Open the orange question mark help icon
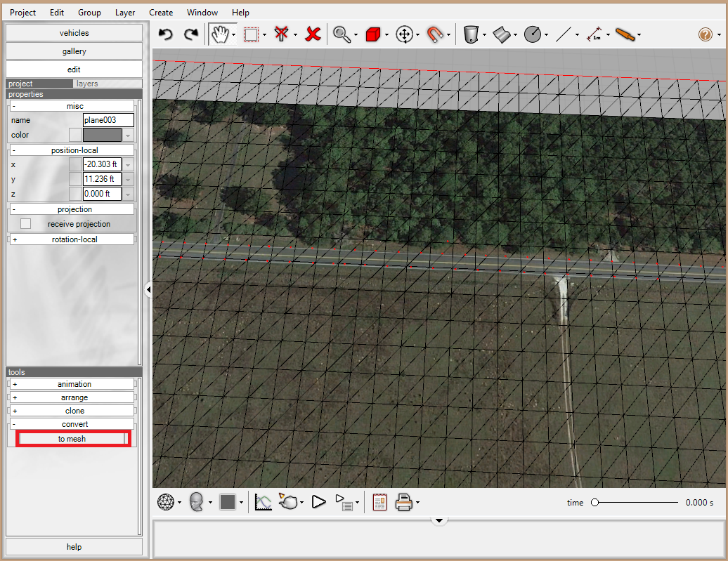 706,34
